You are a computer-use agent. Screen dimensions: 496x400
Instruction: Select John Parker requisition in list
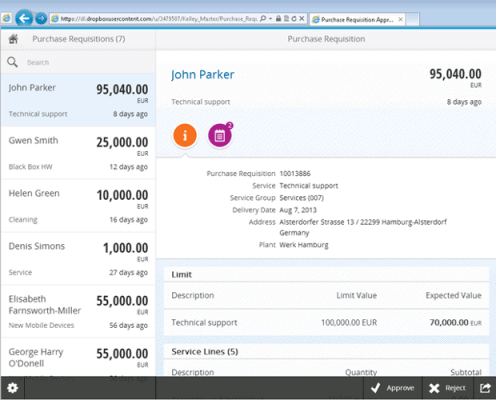point(78,100)
